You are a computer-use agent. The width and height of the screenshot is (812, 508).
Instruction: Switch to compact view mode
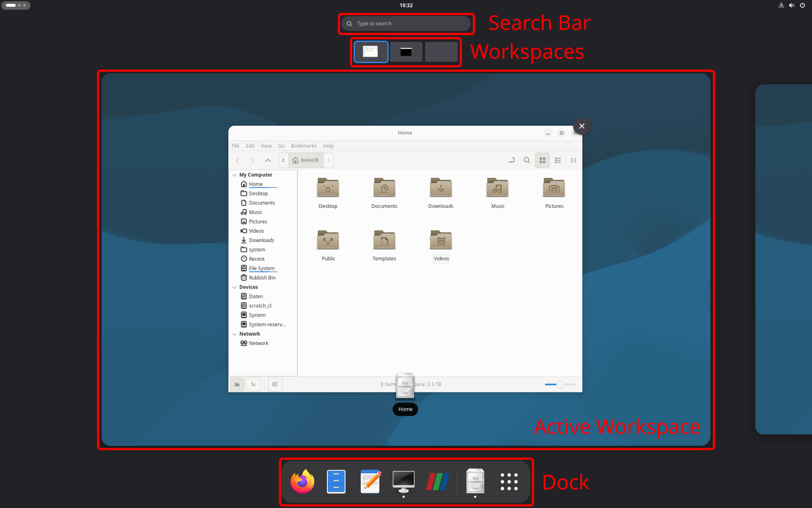click(573, 160)
